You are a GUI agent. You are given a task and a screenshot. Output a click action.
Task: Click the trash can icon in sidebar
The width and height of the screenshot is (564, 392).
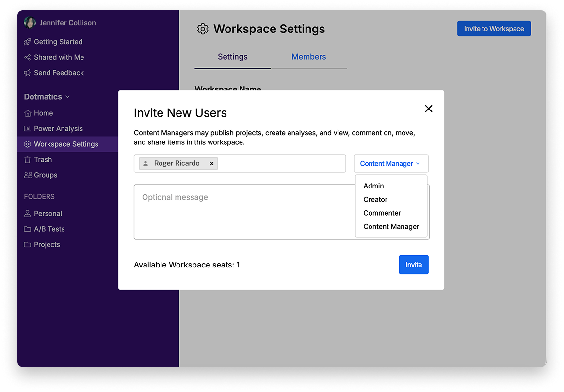(x=28, y=160)
